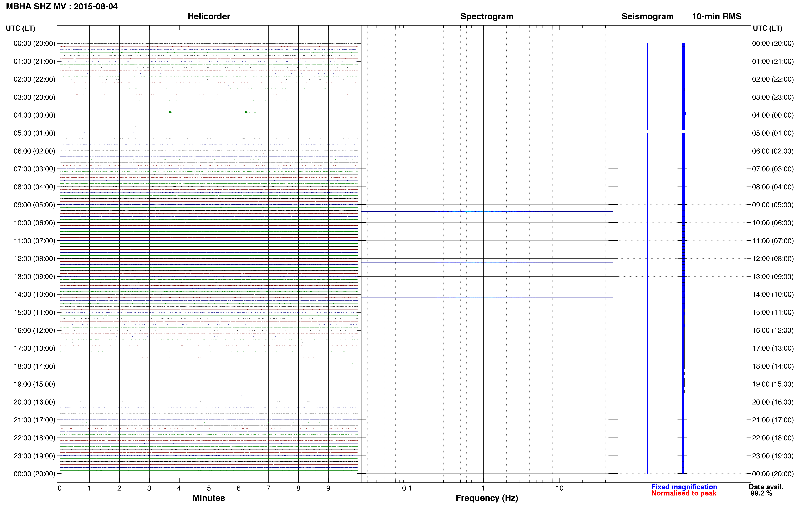
Task: Click 'UTC (LT)' label beside the RMS panel
Action: (767, 28)
